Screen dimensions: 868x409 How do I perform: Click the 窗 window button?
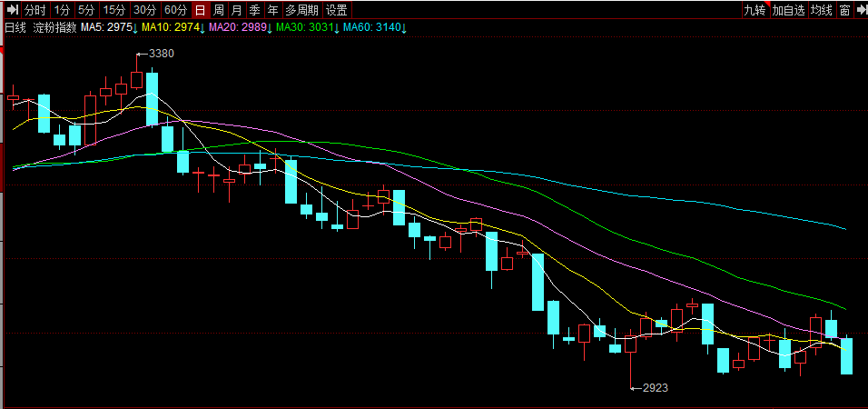click(x=844, y=9)
